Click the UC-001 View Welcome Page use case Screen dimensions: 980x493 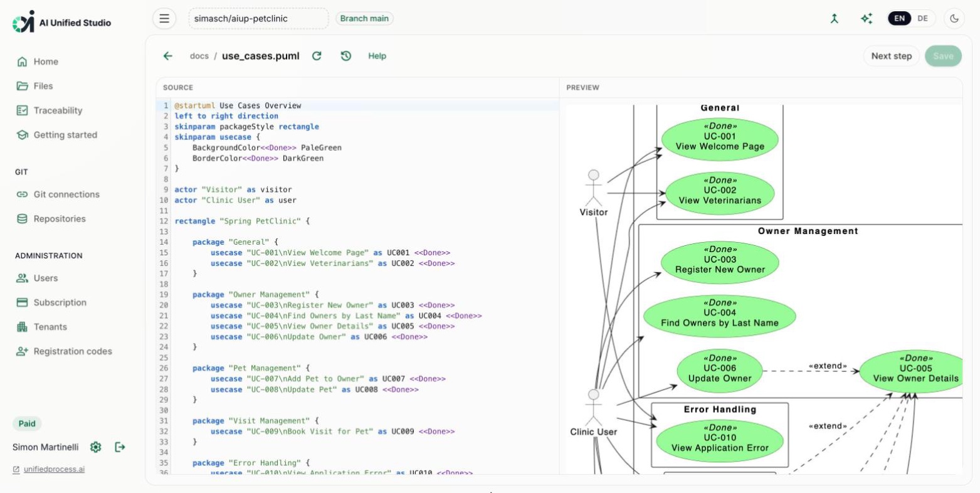coord(720,140)
